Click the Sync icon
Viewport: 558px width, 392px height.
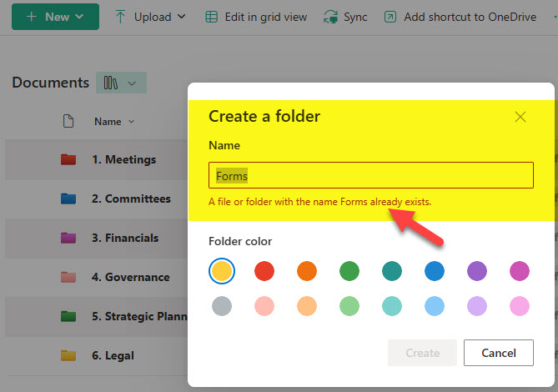click(330, 17)
